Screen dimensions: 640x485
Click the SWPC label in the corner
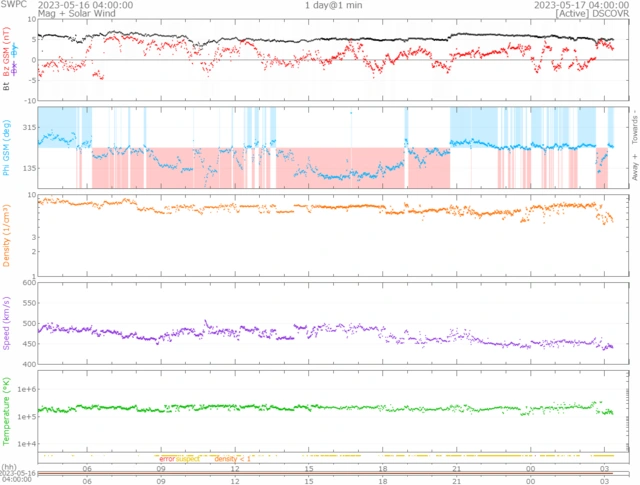click(x=14, y=5)
